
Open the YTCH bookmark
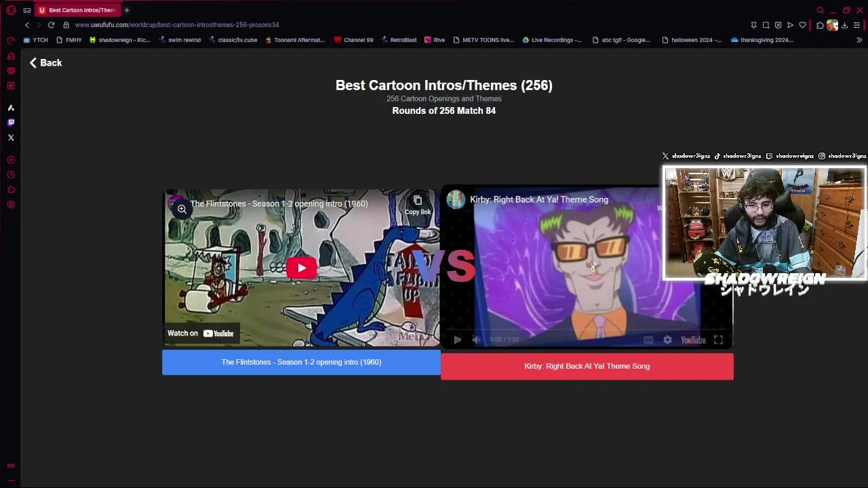tap(36, 40)
